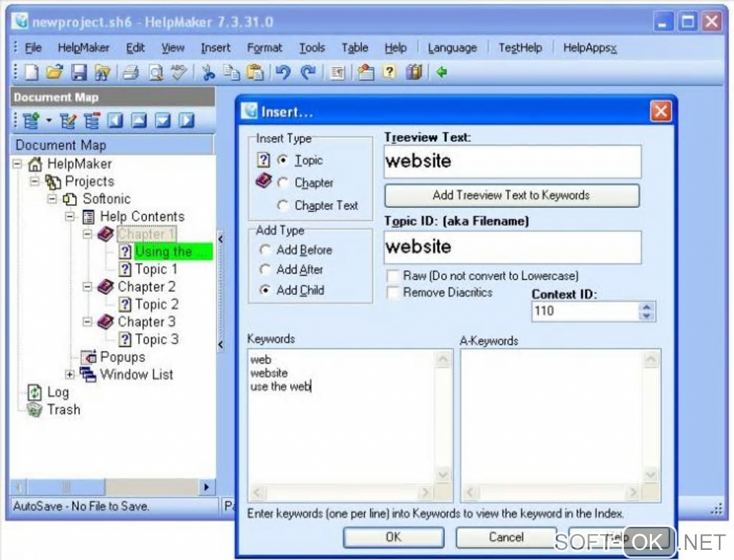734x560 pixels.
Task: Collapse the Chapter 2 node
Action: pyautogui.click(x=87, y=286)
